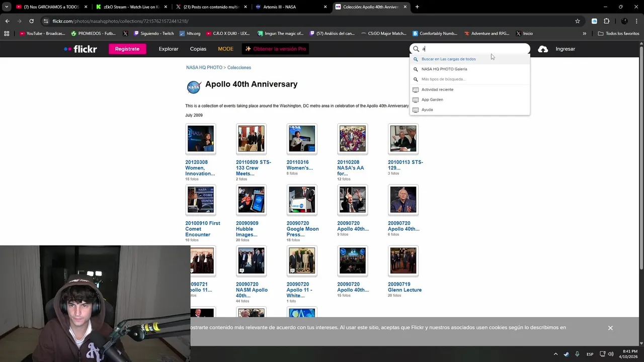This screenshot has width=644, height=362.
Task: Reload the page with browser refresh icon
Action: [x=31, y=21]
